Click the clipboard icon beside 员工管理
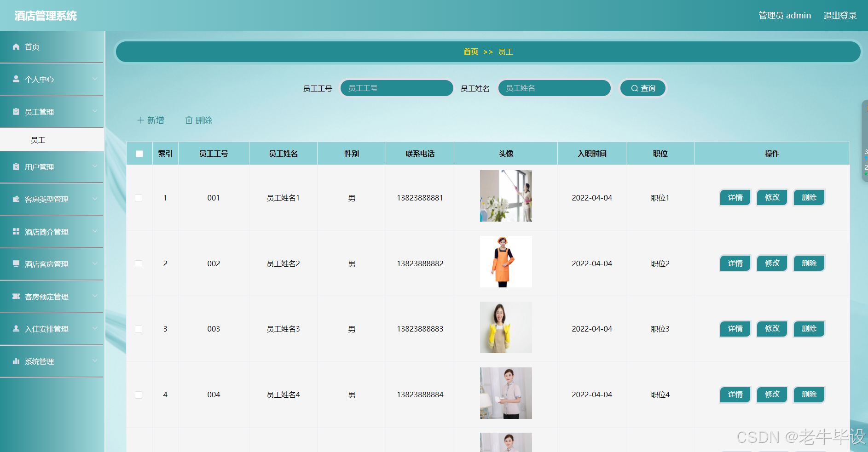This screenshot has height=452, width=868. (16, 112)
